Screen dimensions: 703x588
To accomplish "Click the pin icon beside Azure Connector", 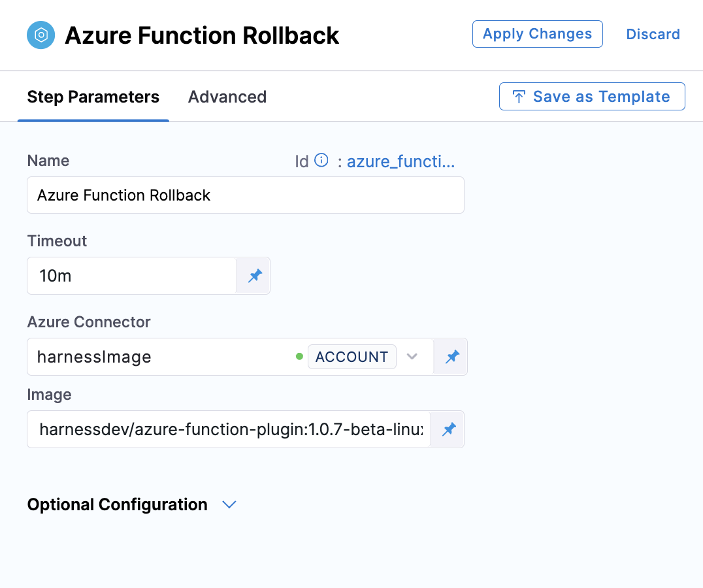I will click(451, 357).
